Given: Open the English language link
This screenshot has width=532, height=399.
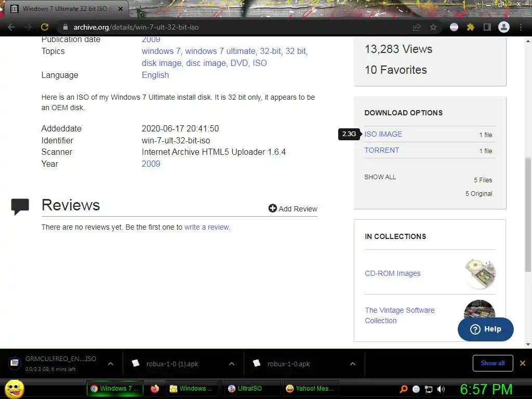Looking at the screenshot, I should 155,75.
